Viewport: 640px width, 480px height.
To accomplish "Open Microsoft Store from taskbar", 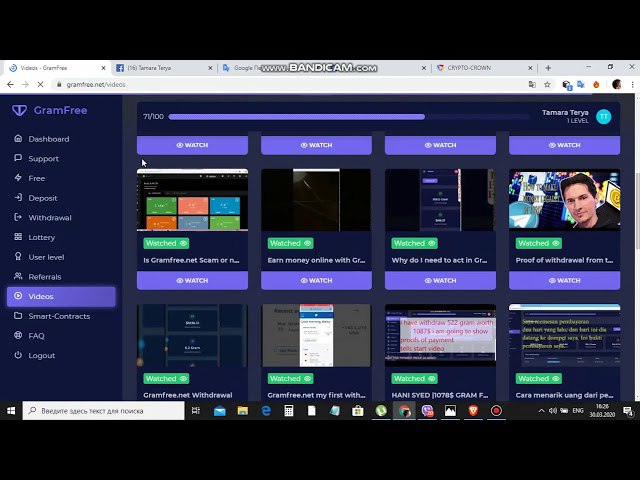I will point(358,411).
